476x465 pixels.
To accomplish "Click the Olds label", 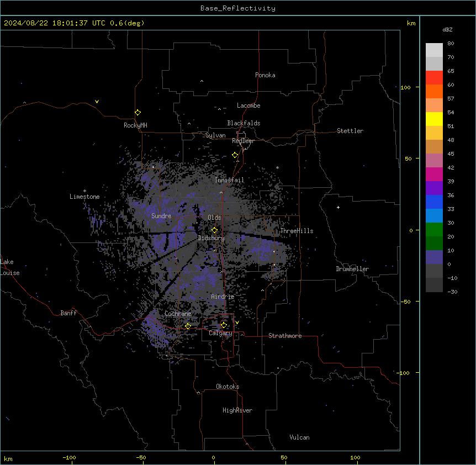I will point(214,218).
